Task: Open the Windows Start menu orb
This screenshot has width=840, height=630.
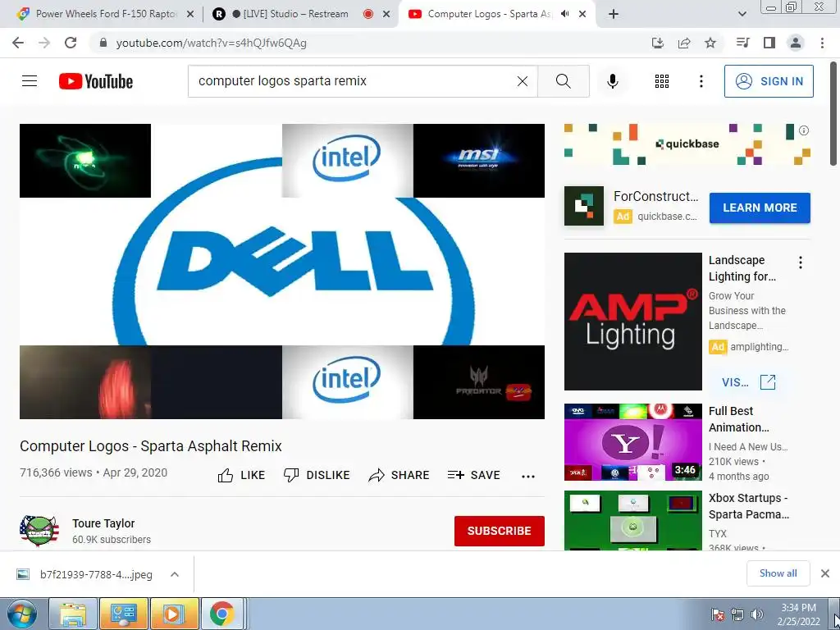Action: click(x=21, y=614)
